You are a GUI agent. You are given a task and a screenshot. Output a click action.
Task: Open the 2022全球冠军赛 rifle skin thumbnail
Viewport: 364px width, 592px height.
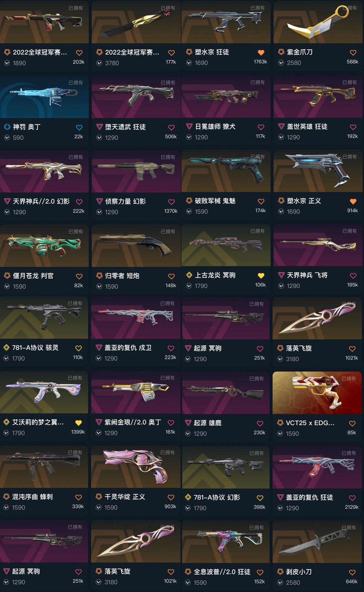coord(44,22)
